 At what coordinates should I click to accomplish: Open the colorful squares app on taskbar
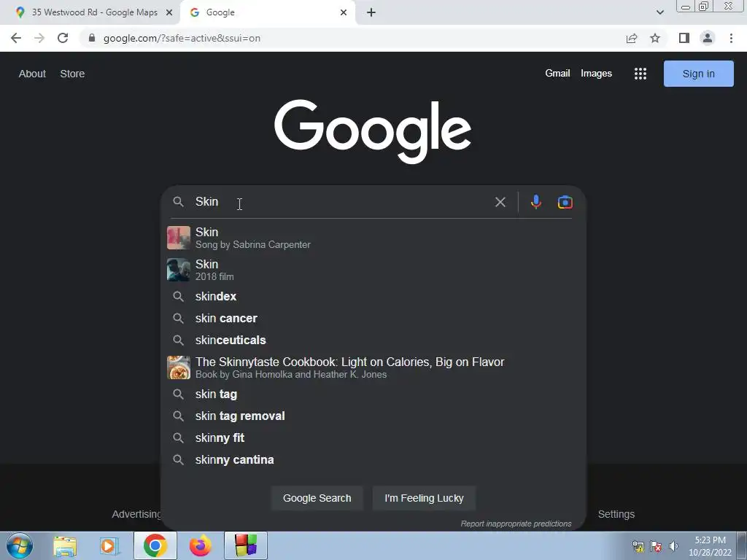pos(246,545)
